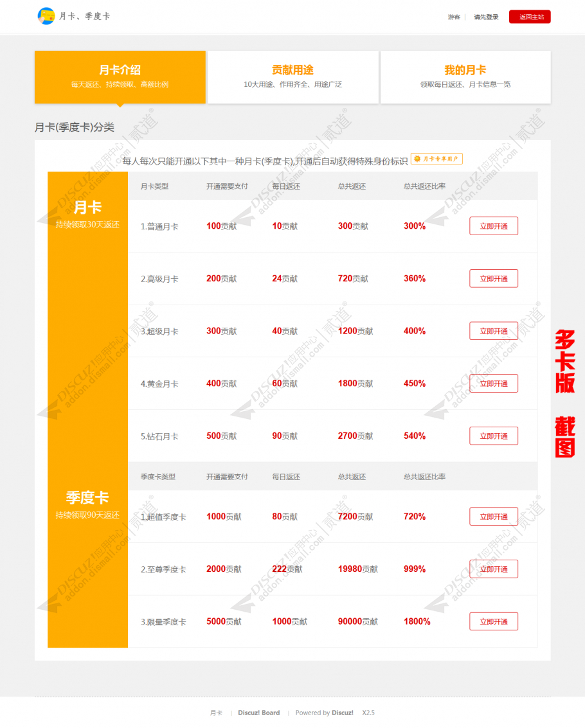Image resolution: width=585 pixels, height=728 pixels.
Task: Click the 90000贡献 total return value
Action: coord(358,622)
